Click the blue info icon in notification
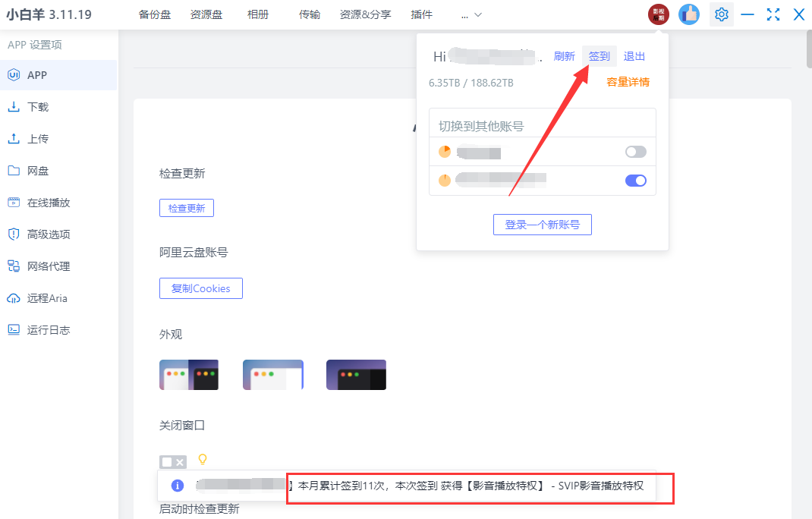812x519 pixels. [x=177, y=486]
